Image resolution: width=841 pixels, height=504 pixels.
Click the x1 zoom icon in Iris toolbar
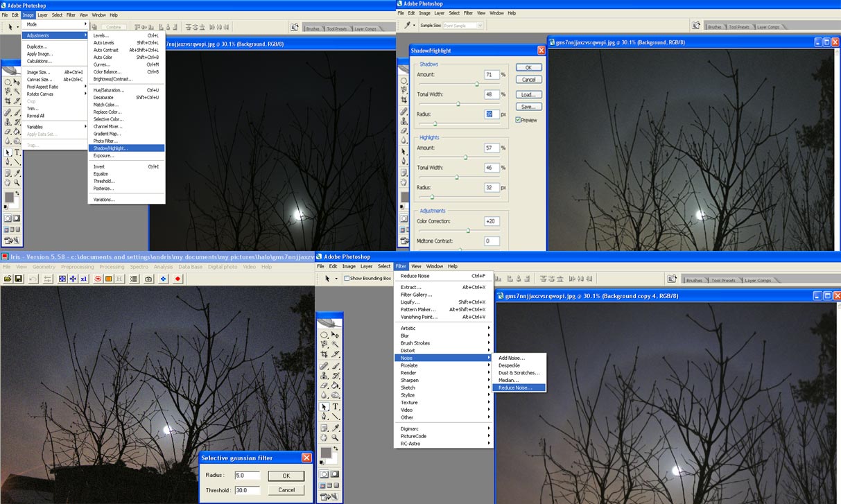tap(84, 279)
